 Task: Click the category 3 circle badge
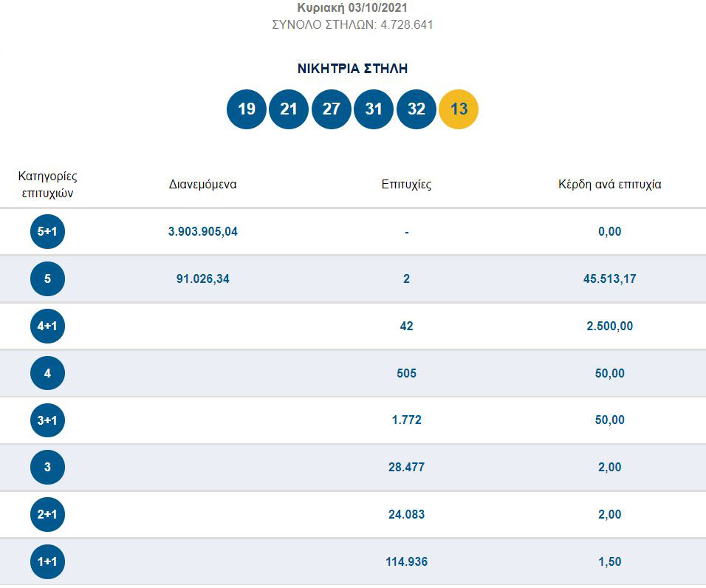[x=47, y=467]
